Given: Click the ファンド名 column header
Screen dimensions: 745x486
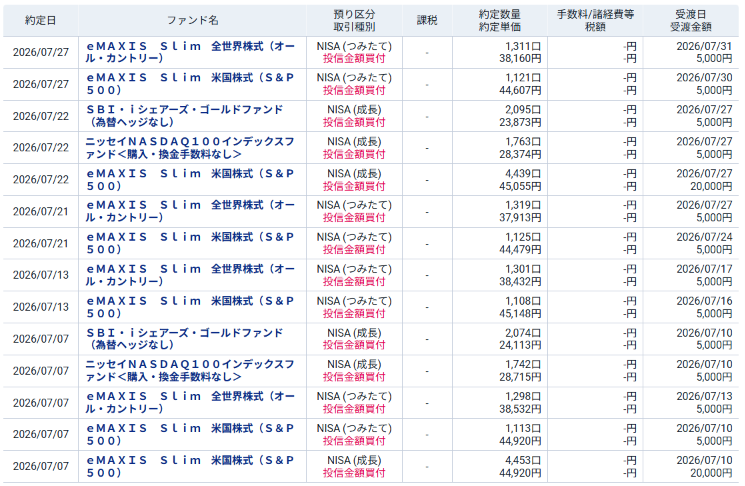Looking at the screenshot, I should (x=192, y=20).
